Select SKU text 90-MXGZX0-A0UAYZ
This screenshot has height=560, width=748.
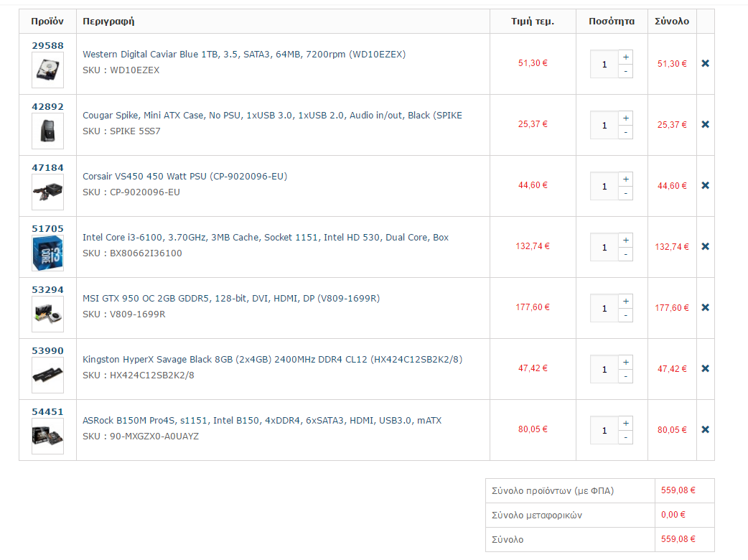click(154, 437)
